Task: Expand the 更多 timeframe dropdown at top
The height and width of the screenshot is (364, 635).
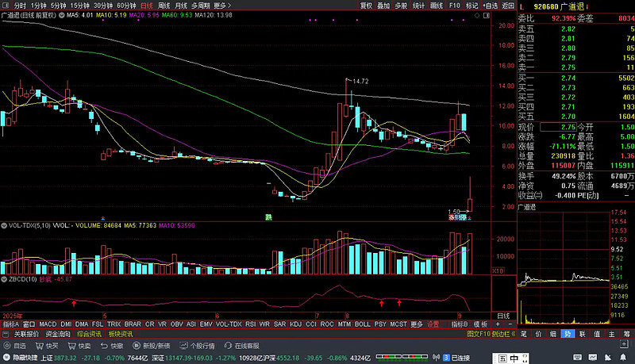Action: pyautogui.click(x=223, y=5)
